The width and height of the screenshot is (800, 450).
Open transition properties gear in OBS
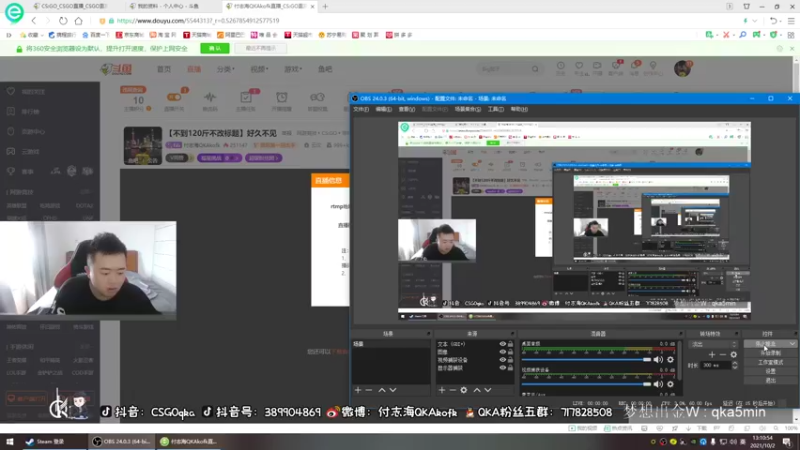pos(734,355)
